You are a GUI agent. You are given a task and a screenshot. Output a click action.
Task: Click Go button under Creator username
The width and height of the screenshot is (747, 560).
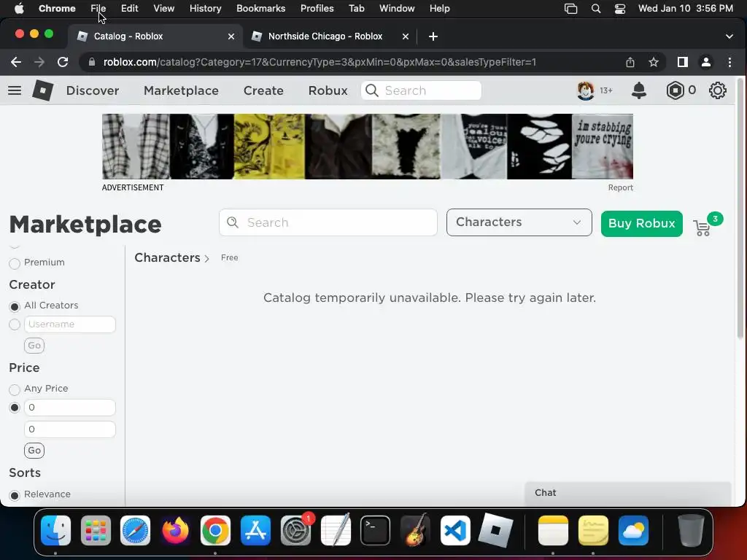pyautogui.click(x=34, y=345)
